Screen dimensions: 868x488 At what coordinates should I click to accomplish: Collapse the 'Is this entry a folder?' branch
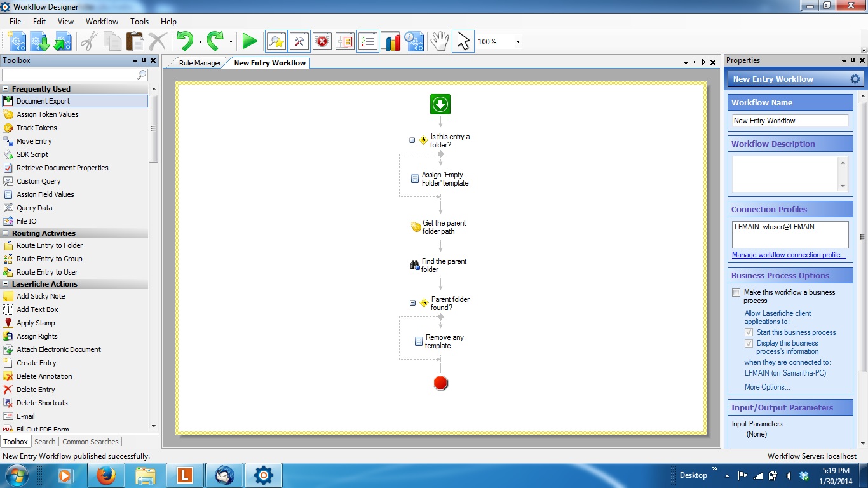pos(412,140)
